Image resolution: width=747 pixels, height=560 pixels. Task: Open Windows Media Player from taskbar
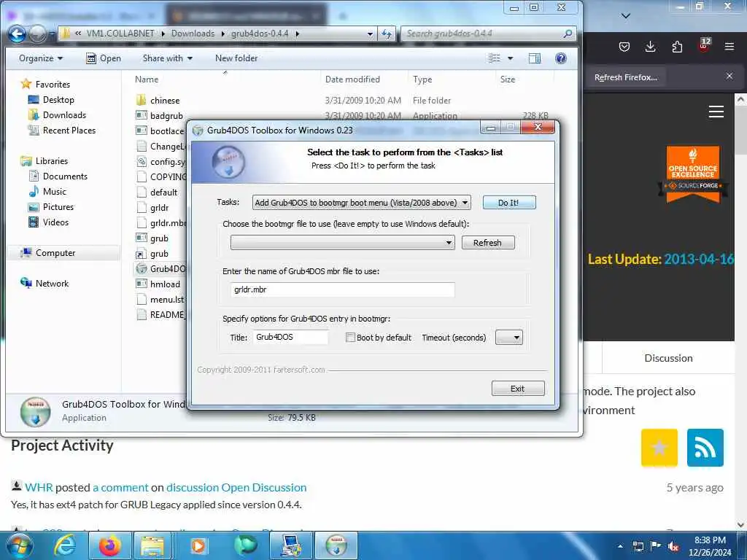tap(198, 545)
